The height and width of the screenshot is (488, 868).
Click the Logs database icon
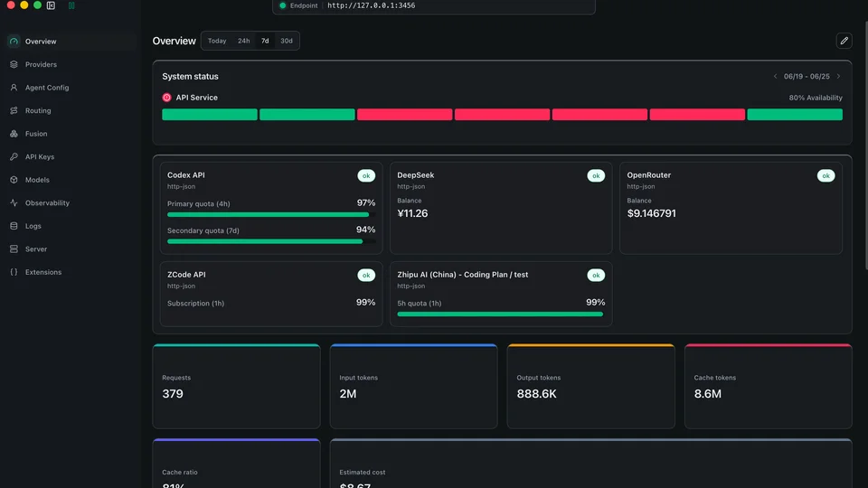[x=14, y=226]
